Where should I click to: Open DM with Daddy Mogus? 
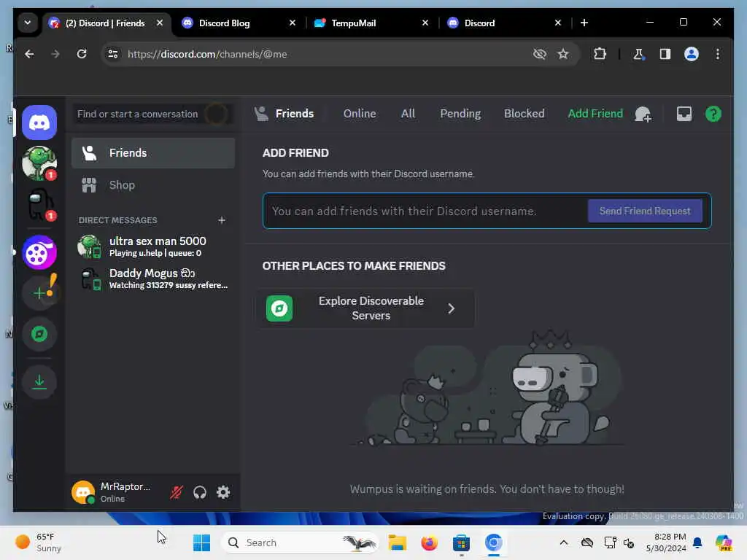pos(153,279)
